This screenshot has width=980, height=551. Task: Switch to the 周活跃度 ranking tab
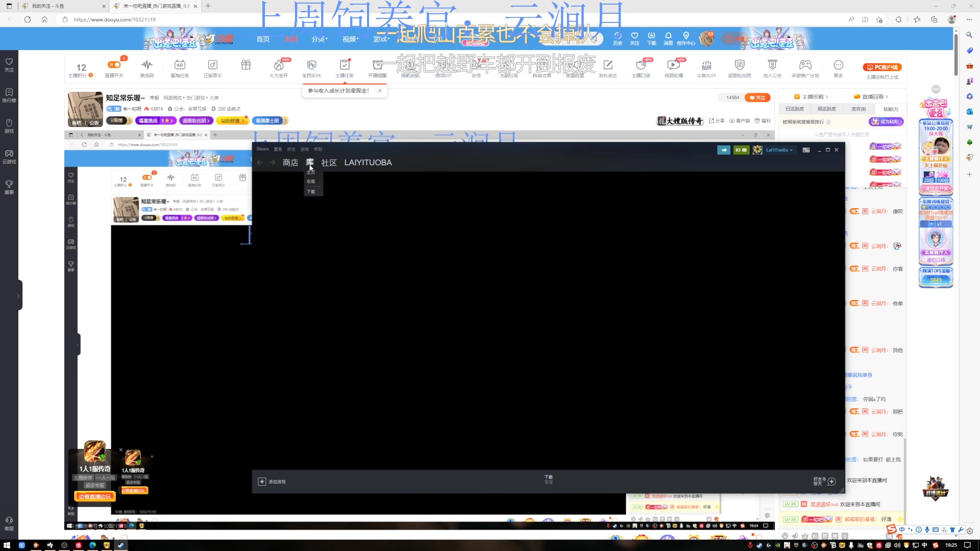tap(826, 109)
